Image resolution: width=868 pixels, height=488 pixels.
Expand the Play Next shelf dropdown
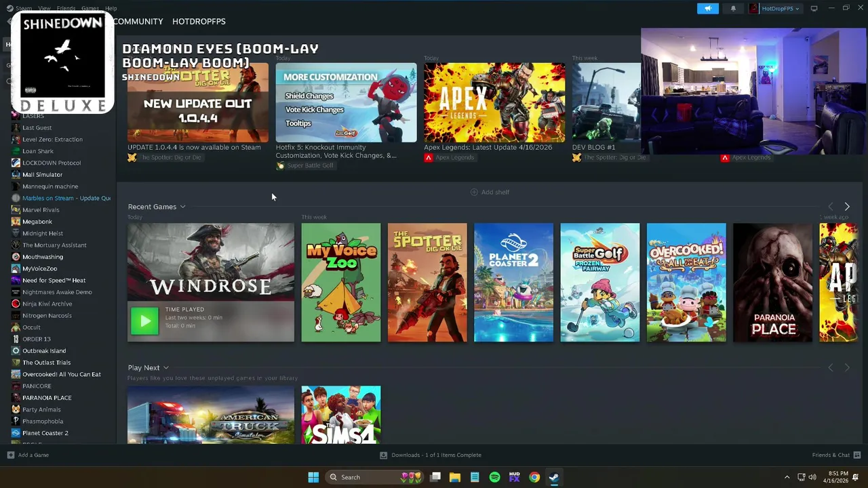165,367
